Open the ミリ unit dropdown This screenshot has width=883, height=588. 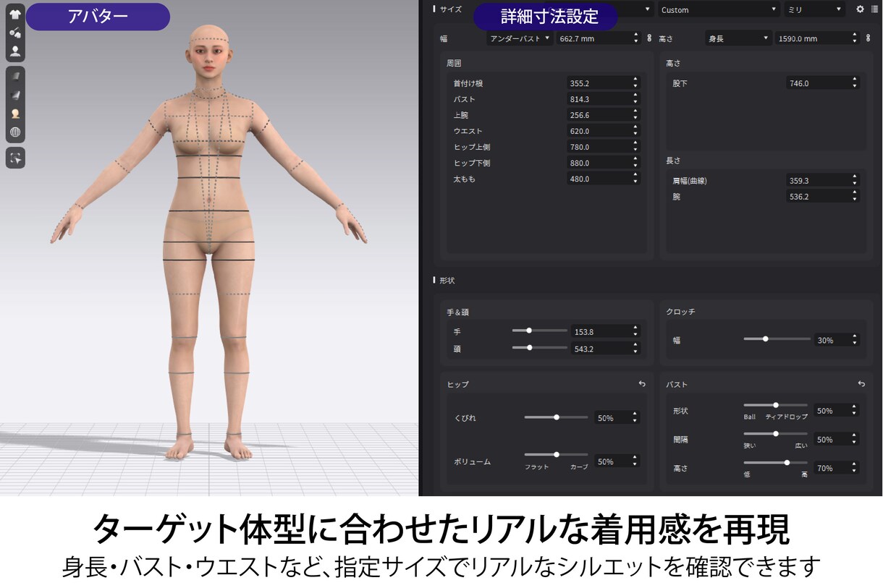click(814, 9)
